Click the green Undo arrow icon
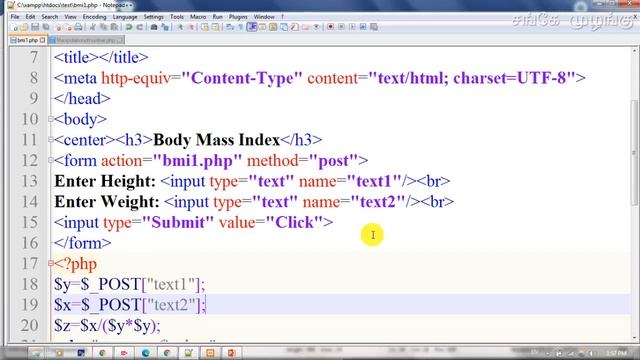Image resolution: width=640 pixels, height=360 pixels. click(129, 27)
